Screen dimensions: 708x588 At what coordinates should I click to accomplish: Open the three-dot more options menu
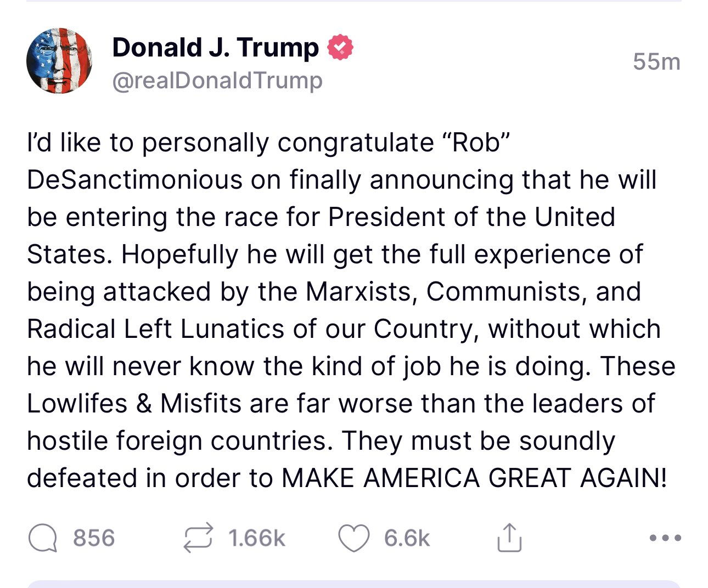pos(665,538)
